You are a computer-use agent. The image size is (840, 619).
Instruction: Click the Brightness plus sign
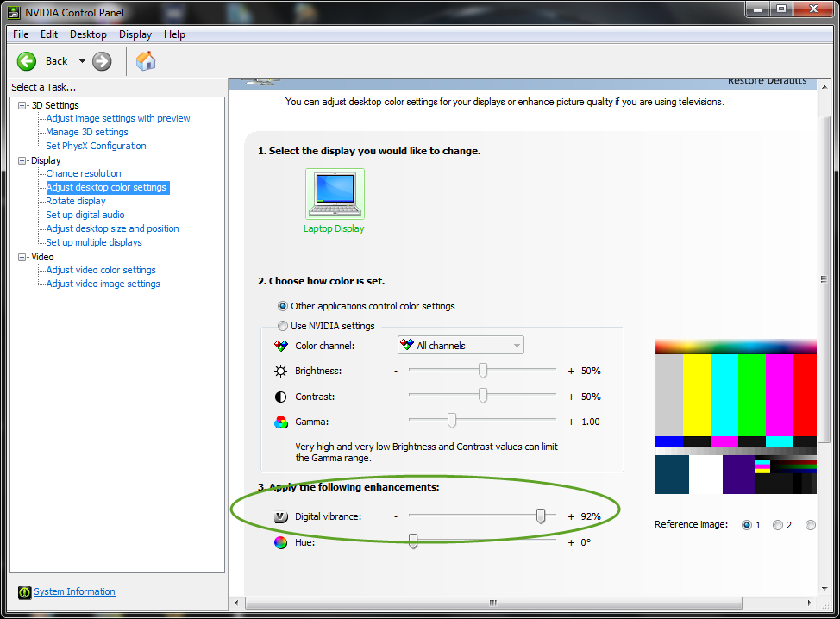pos(571,371)
